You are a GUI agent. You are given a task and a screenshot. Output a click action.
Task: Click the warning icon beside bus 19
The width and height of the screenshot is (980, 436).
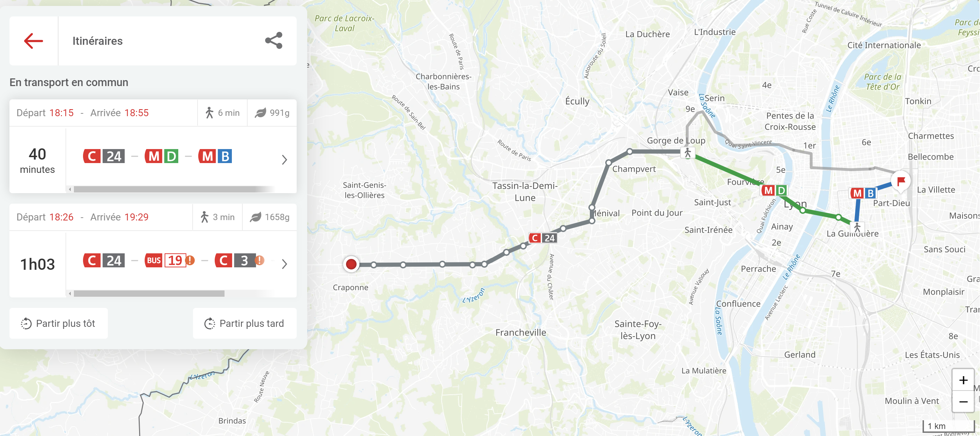pos(190,260)
